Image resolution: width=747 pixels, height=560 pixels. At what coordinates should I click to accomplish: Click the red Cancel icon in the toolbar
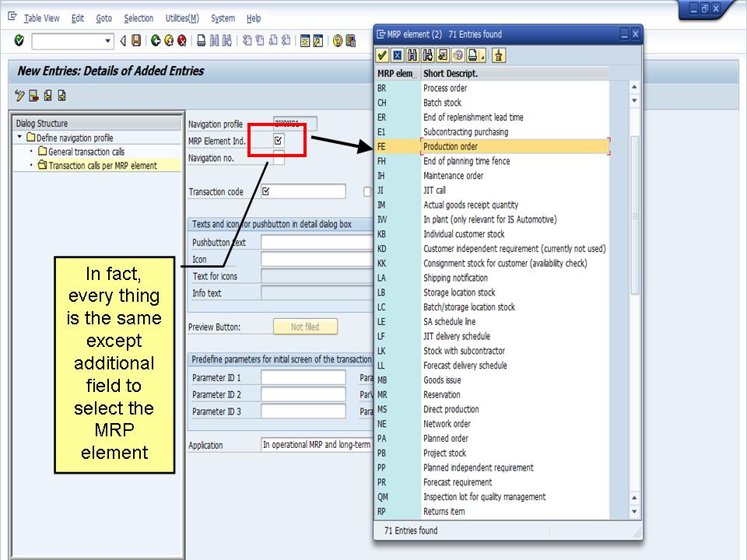183,41
